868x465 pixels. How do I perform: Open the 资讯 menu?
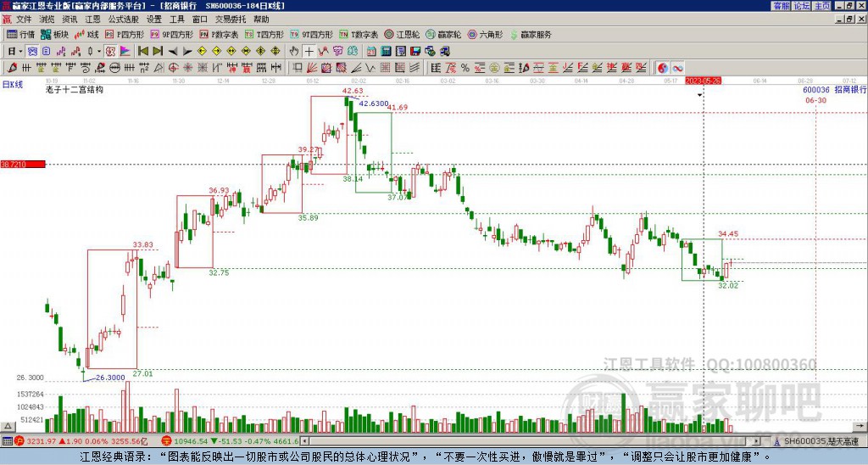(x=70, y=20)
